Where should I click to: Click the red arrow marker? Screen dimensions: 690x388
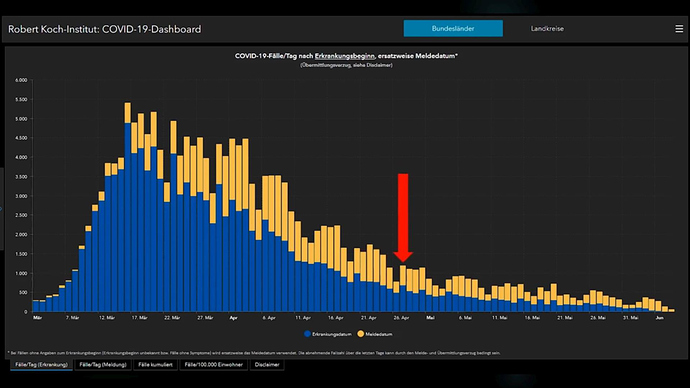coord(403,217)
